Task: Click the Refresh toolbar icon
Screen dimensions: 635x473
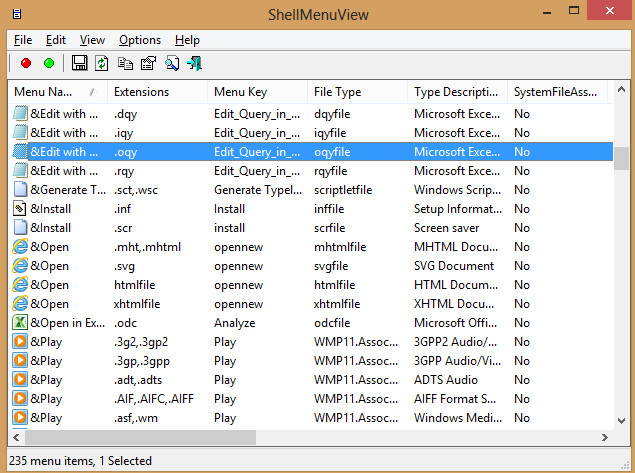Action: click(101, 63)
